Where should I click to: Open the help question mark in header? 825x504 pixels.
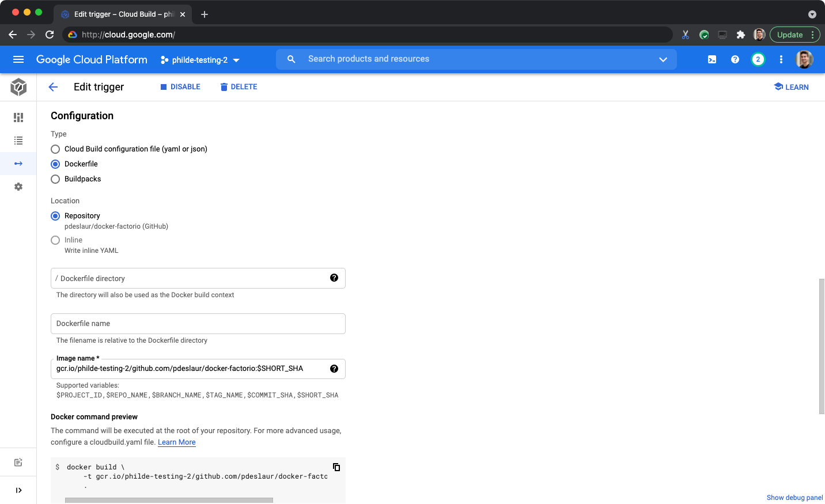[x=735, y=59]
